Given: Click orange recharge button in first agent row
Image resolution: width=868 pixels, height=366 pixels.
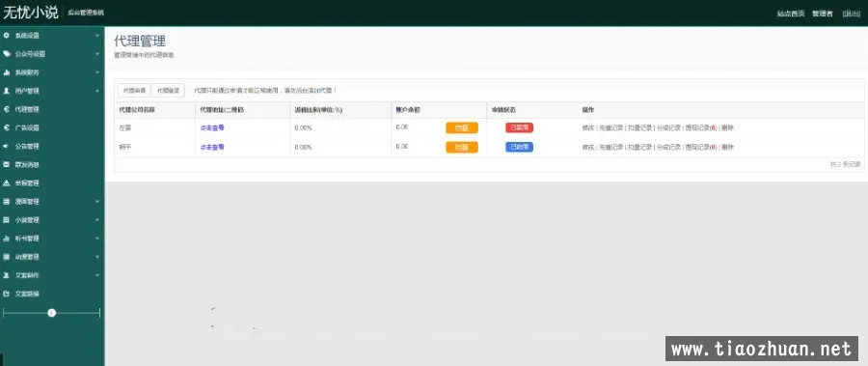Looking at the screenshot, I should pos(462,128).
